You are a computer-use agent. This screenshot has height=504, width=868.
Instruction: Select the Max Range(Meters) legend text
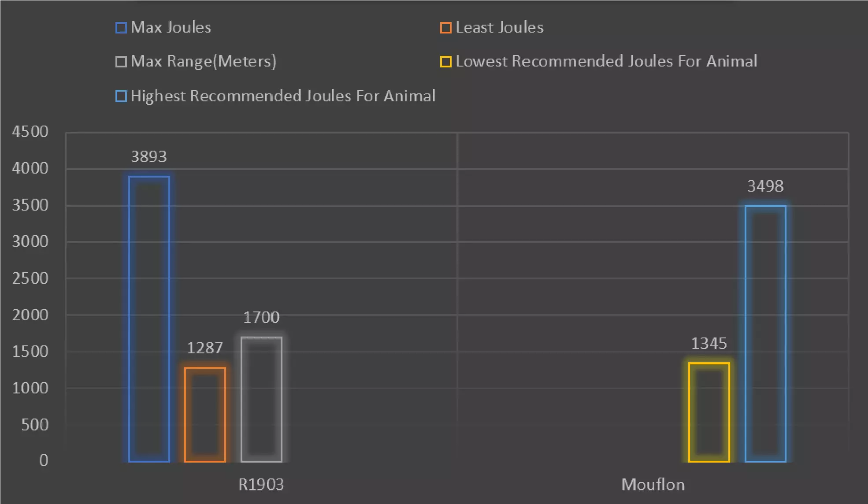[x=204, y=61]
